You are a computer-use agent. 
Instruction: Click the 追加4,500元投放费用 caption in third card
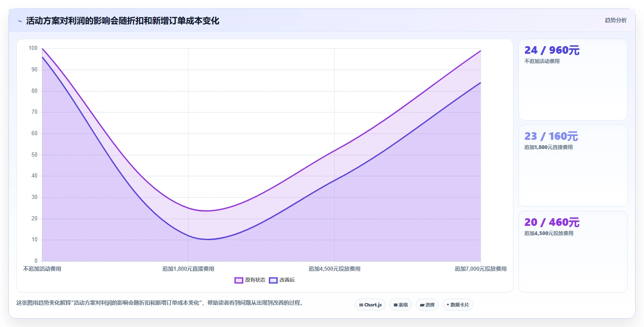click(x=549, y=233)
